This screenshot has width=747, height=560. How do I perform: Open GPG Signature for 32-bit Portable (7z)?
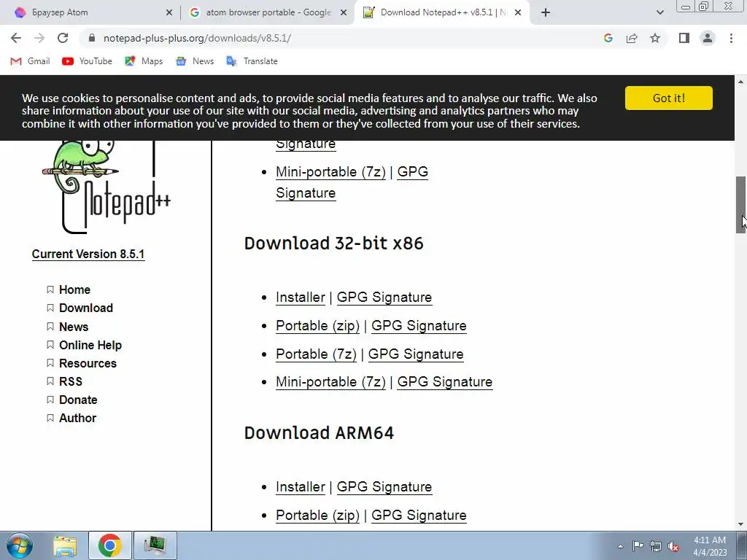(x=416, y=354)
